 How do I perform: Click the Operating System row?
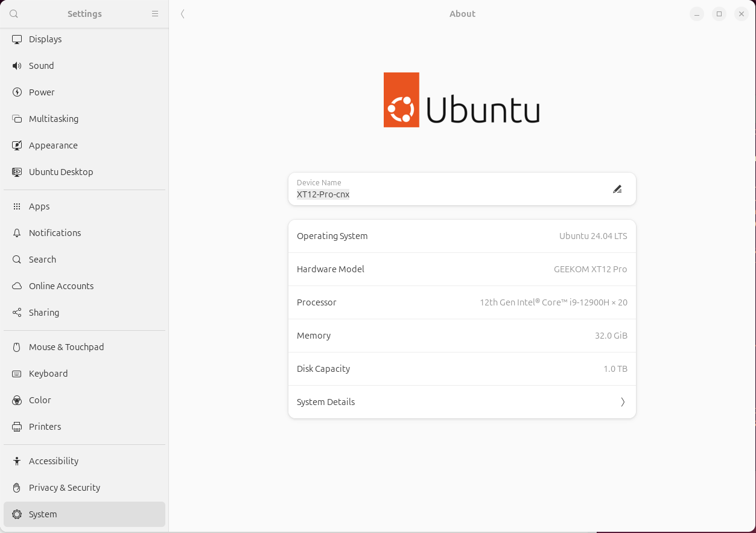point(462,236)
